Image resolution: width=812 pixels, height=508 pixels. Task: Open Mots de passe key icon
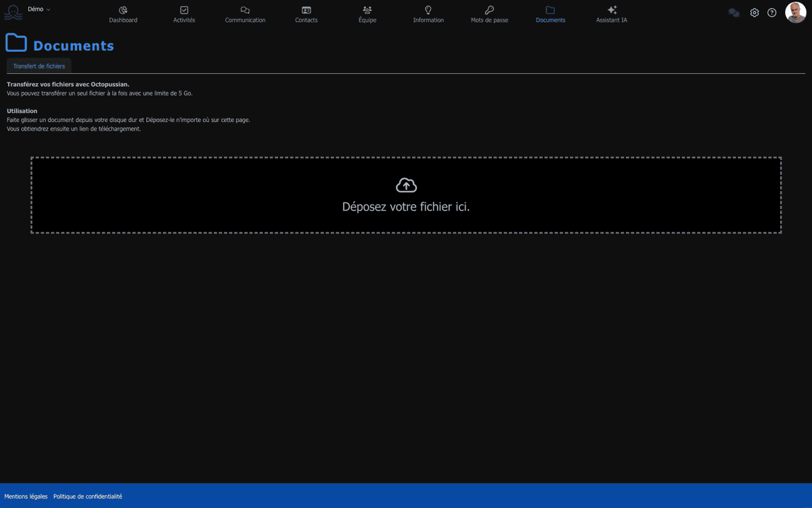click(489, 10)
